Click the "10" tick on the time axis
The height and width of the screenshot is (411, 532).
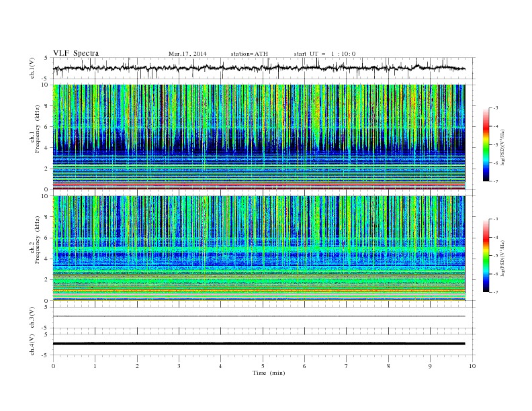472,366
